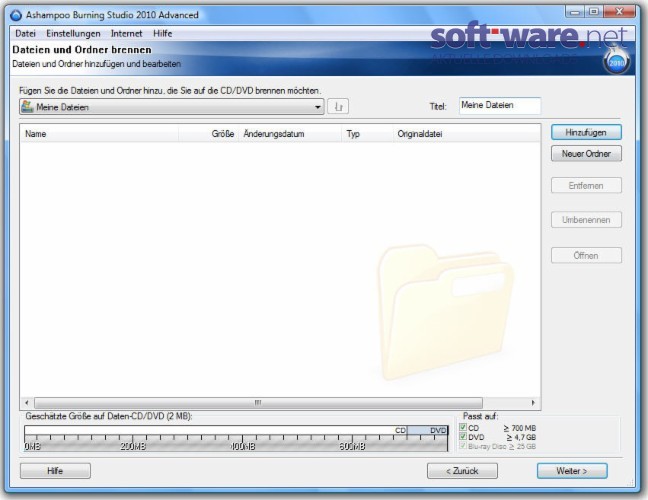The width and height of the screenshot is (648, 500).
Task: Click the DVD marker on capacity bar
Action: click(438, 430)
